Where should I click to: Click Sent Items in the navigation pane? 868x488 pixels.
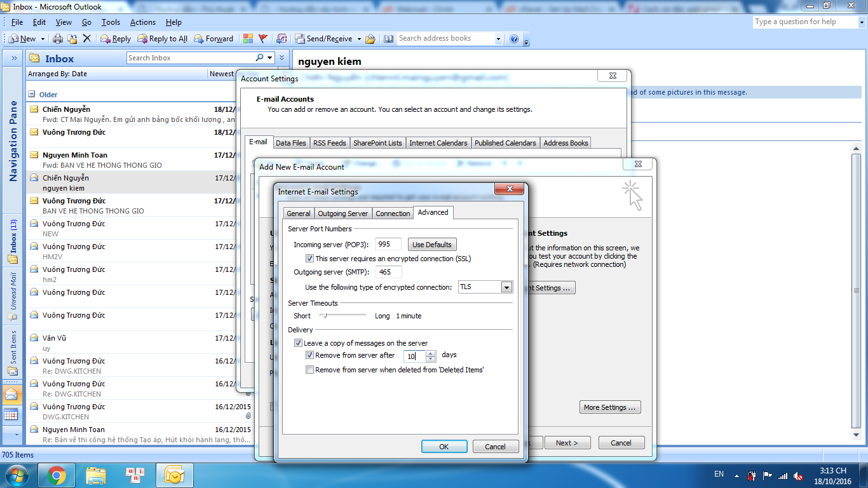[13, 353]
